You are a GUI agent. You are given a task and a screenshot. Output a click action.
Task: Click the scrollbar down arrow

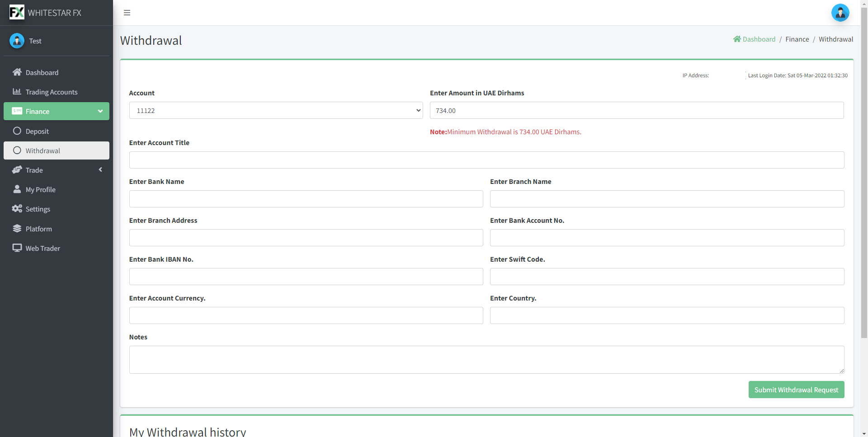pos(864,433)
